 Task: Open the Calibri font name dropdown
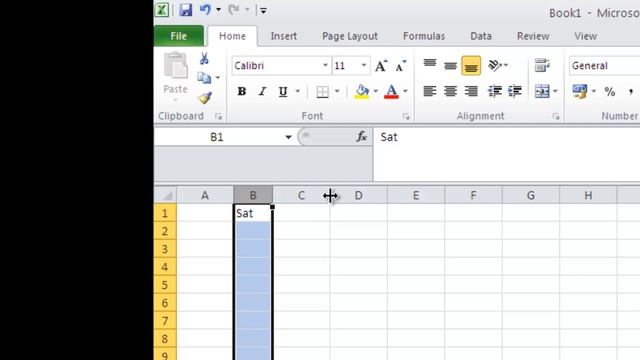coord(325,65)
